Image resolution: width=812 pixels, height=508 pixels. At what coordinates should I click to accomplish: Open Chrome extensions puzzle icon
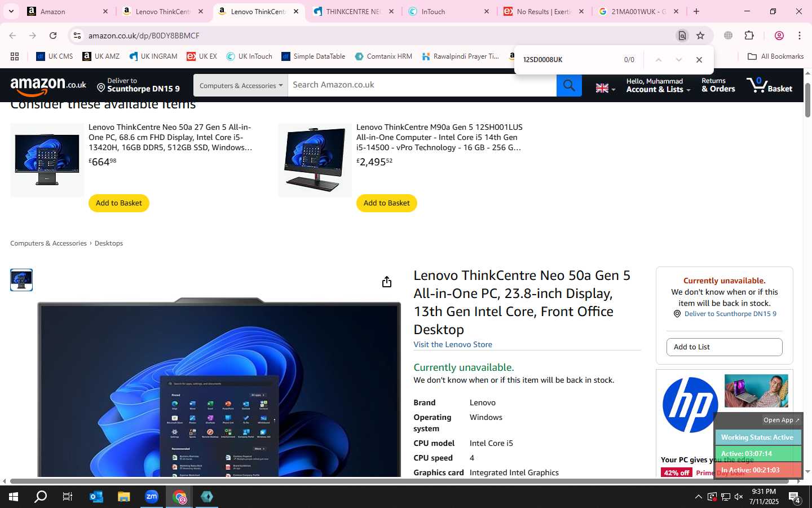point(749,36)
